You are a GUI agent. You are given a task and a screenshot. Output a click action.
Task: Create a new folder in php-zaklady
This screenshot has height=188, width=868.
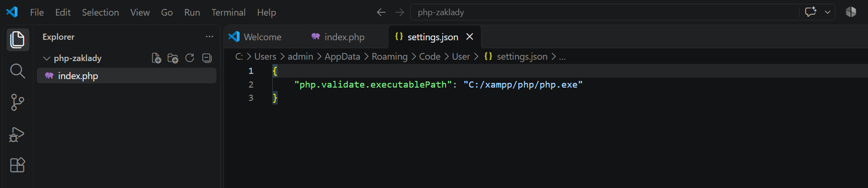pos(173,58)
